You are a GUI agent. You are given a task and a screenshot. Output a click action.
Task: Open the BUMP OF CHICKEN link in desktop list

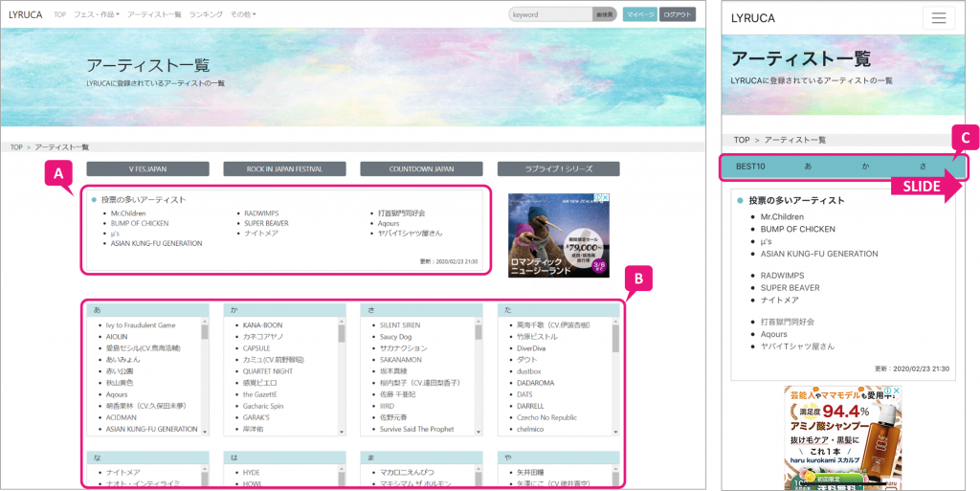tap(140, 223)
